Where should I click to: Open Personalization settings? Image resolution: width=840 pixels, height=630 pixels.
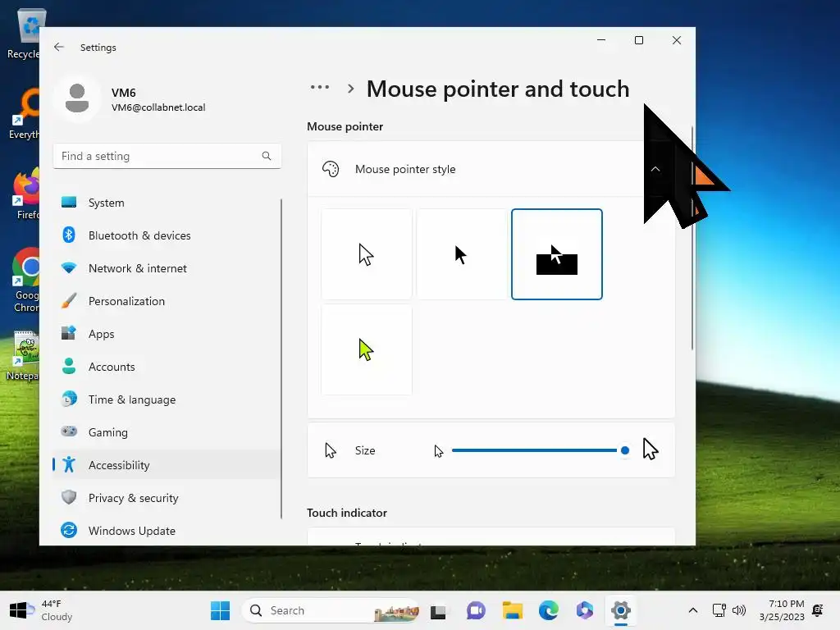167,301
